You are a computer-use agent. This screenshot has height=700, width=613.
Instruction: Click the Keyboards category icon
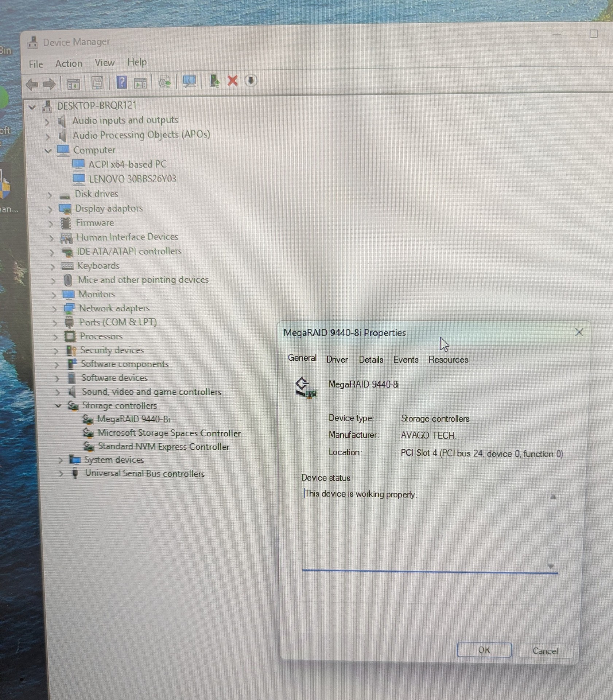coord(67,266)
